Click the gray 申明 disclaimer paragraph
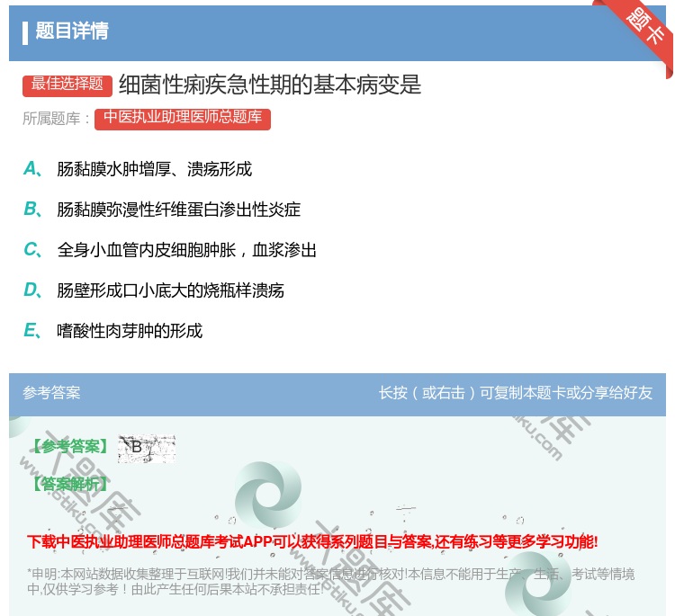This screenshot has height=616, width=675. (330, 582)
